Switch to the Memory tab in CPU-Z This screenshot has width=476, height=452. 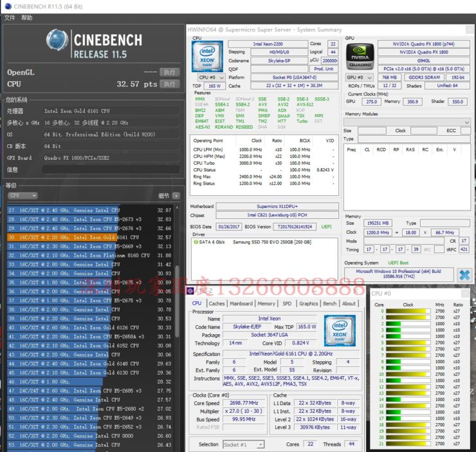(266, 303)
